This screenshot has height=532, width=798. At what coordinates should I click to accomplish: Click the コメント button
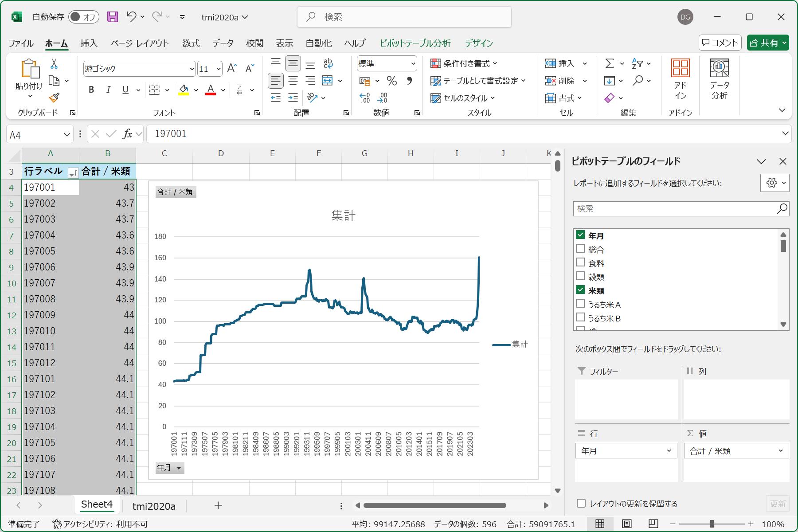click(x=720, y=43)
